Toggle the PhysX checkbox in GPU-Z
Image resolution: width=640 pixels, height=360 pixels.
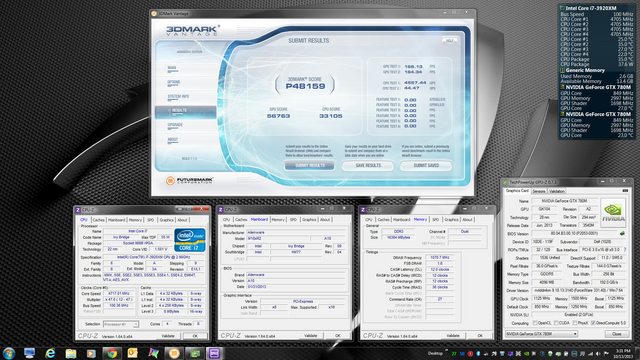tap(575, 323)
